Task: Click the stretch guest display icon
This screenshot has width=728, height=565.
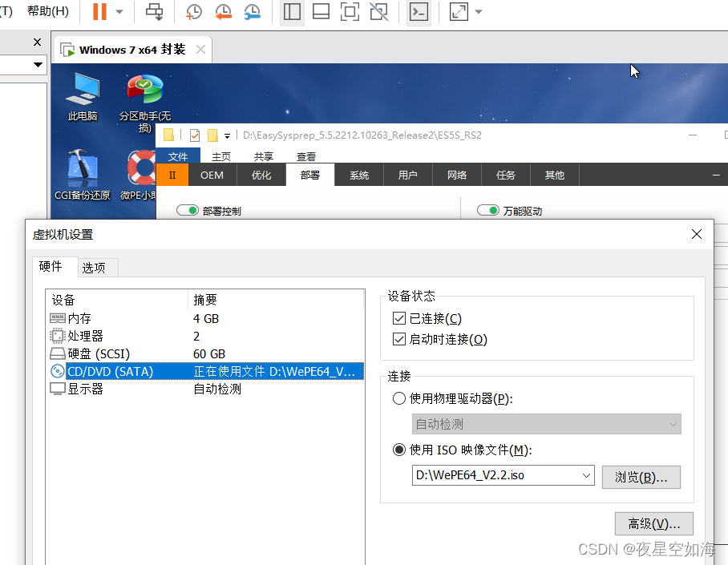Action: pos(459,11)
